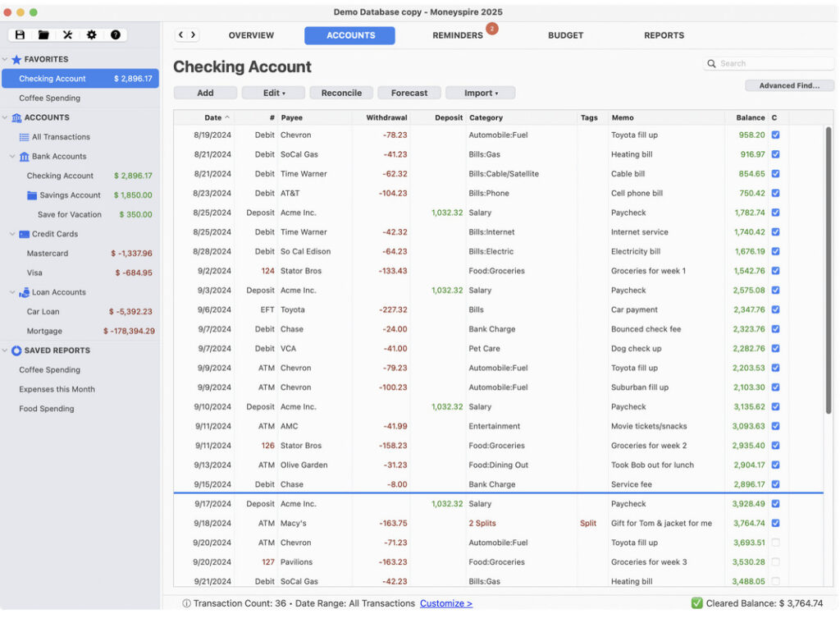The width and height of the screenshot is (840, 623).
Task: Click the All Transactions list icon
Action: click(x=24, y=137)
